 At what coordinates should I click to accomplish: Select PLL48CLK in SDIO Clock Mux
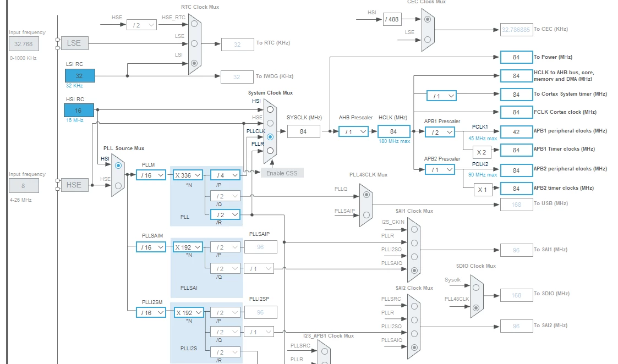[476, 308]
